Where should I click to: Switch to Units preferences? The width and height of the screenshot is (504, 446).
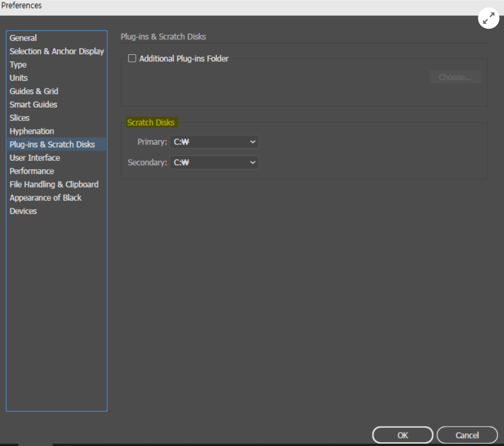pyautogui.click(x=18, y=78)
